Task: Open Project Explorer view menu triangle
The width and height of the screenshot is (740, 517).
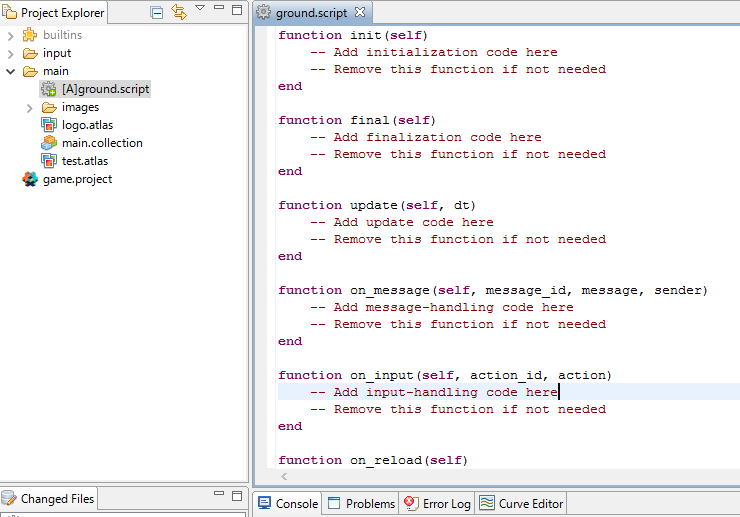Action: tap(200, 8)
